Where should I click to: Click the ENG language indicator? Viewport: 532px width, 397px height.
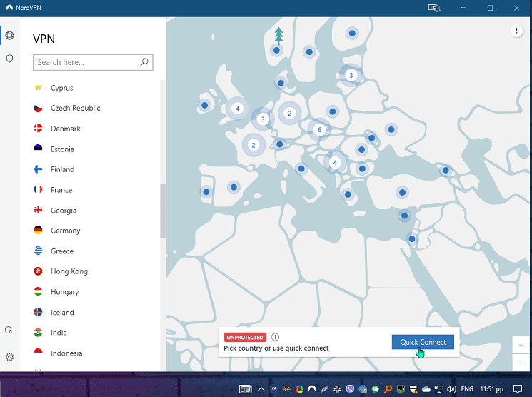pos(467,389)
